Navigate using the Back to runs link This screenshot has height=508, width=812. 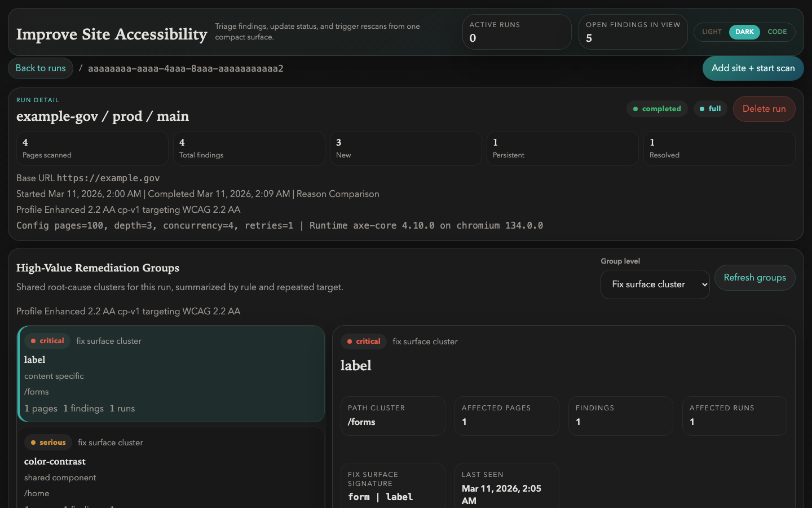click(x=40, y=68)
